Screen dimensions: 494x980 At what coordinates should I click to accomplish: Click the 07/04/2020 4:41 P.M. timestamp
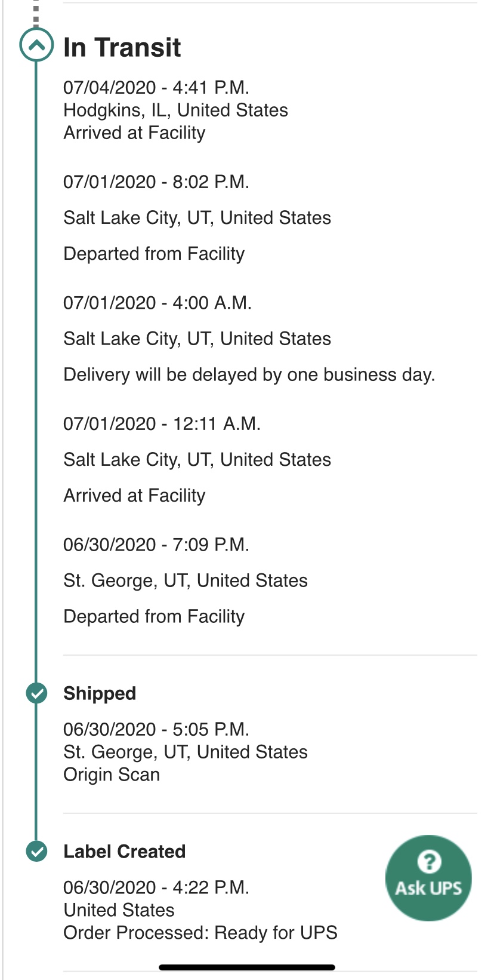coord(156,88)
